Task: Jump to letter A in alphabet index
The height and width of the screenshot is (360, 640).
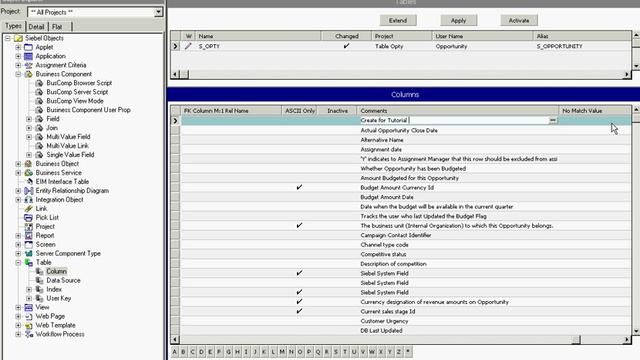Action: pos(175,351)
